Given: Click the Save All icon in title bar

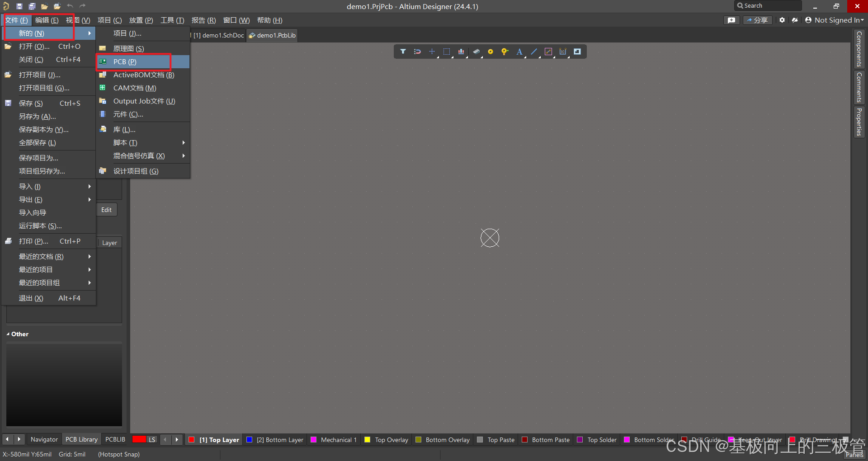Looking at the screenshot, I should (32, 6).
